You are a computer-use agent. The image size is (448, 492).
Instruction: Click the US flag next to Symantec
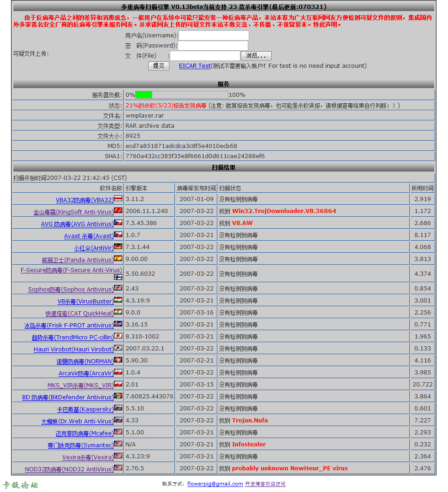tap(118, 444)
